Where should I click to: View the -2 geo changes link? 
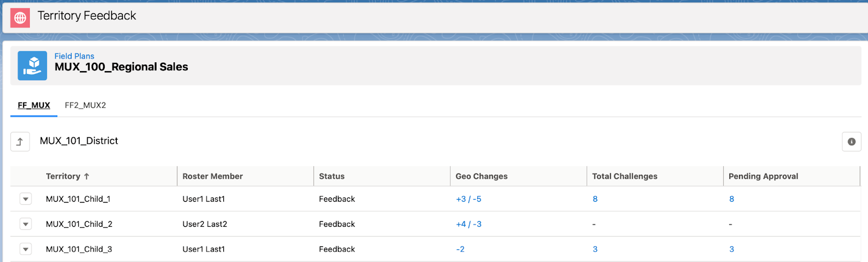[x=460, y=249]
